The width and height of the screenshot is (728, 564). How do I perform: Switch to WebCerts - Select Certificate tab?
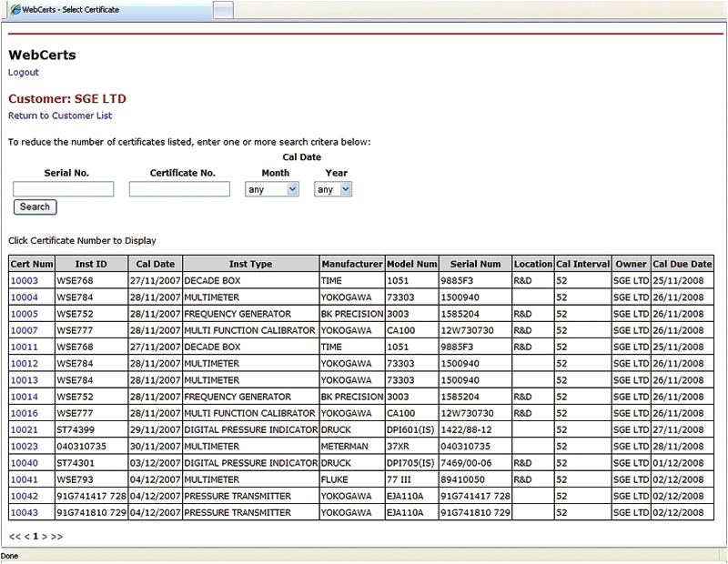pyautogui.click(x=105, y=9)
